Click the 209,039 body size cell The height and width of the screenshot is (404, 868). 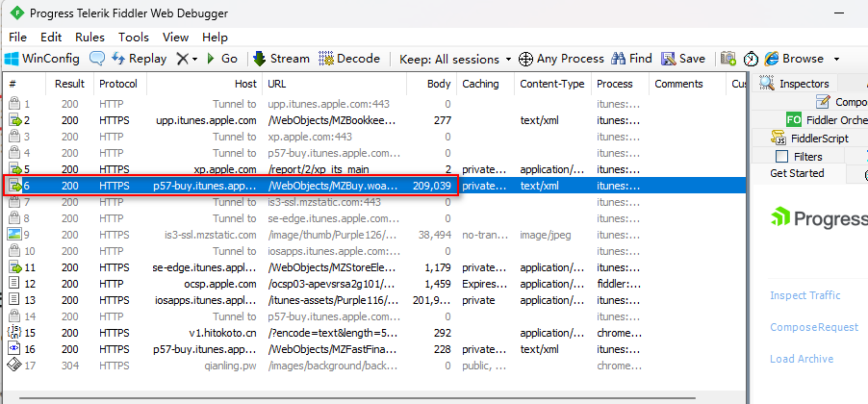click(432, 186)
